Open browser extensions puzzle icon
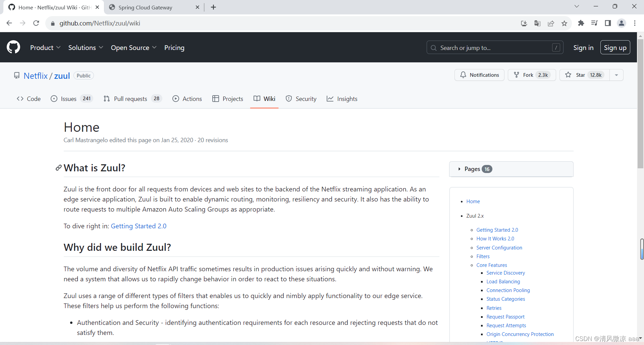Image resolution: width=644 pixels, height=345 pixels. pyautogui.click(x=581, y=23)
